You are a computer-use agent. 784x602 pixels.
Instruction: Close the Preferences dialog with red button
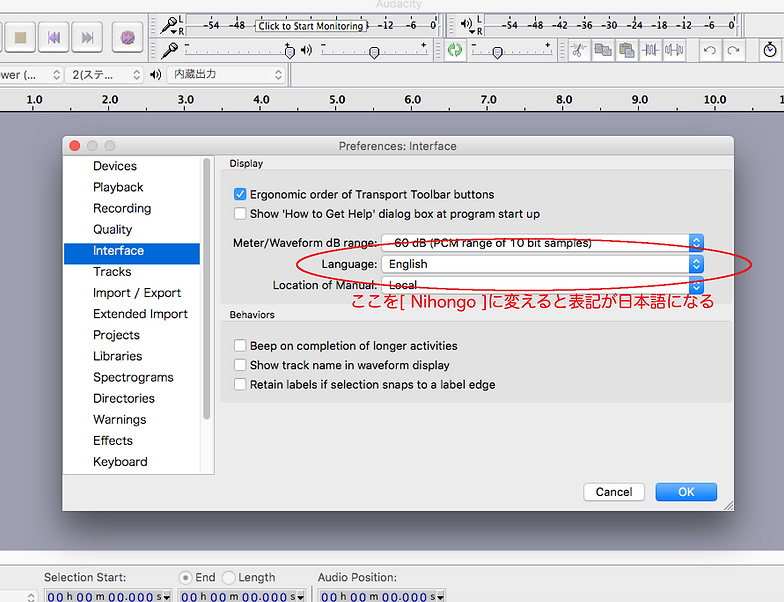(75, 146)
